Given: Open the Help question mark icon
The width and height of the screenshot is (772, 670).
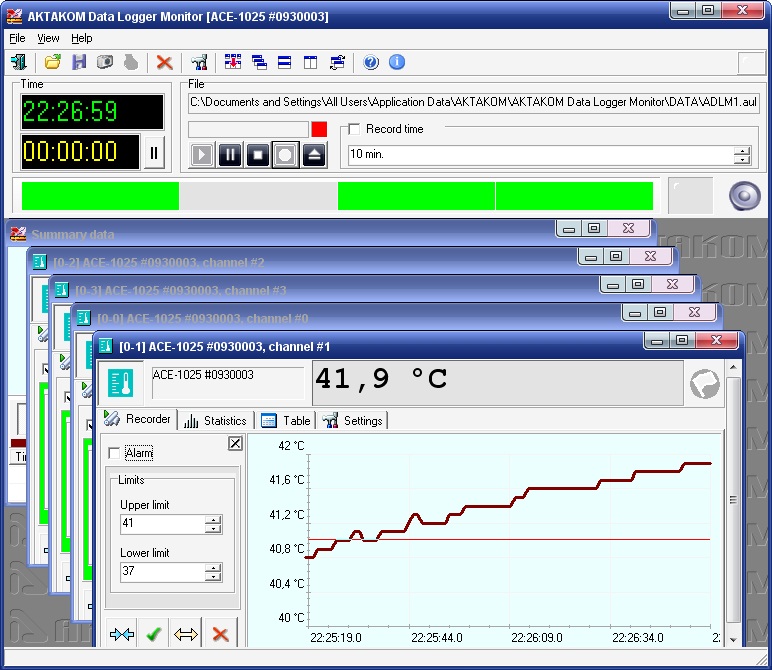Looking at the screenshot, I should tap(371, 62).
